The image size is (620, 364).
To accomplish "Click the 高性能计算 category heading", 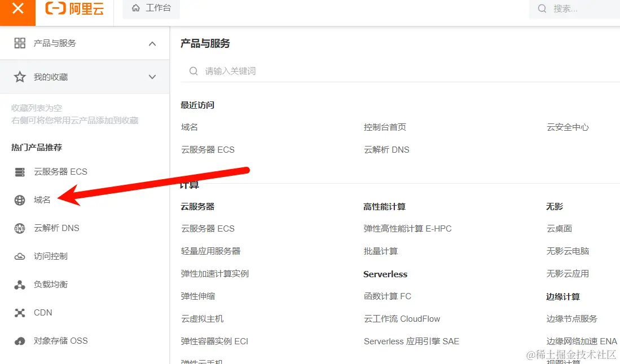I will click(384, 206).
